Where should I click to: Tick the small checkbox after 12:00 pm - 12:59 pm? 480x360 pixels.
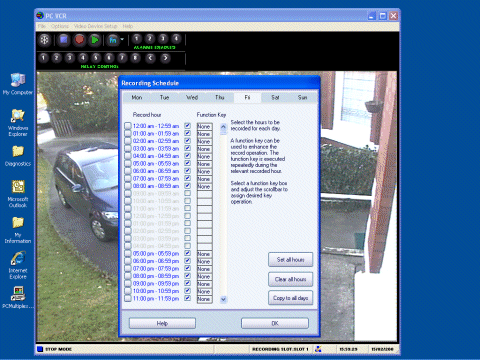click(x=188, y=216)
